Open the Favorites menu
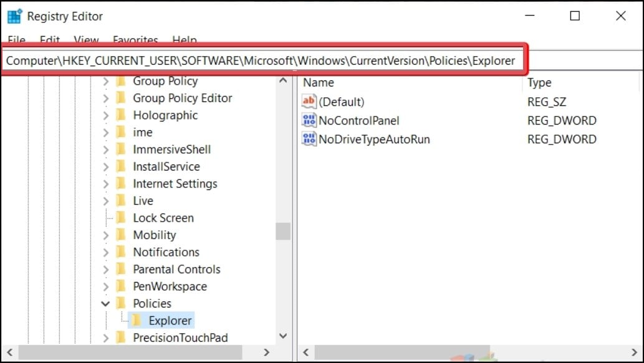Viewport: 644px width, 363px height. tap(135, 40)
